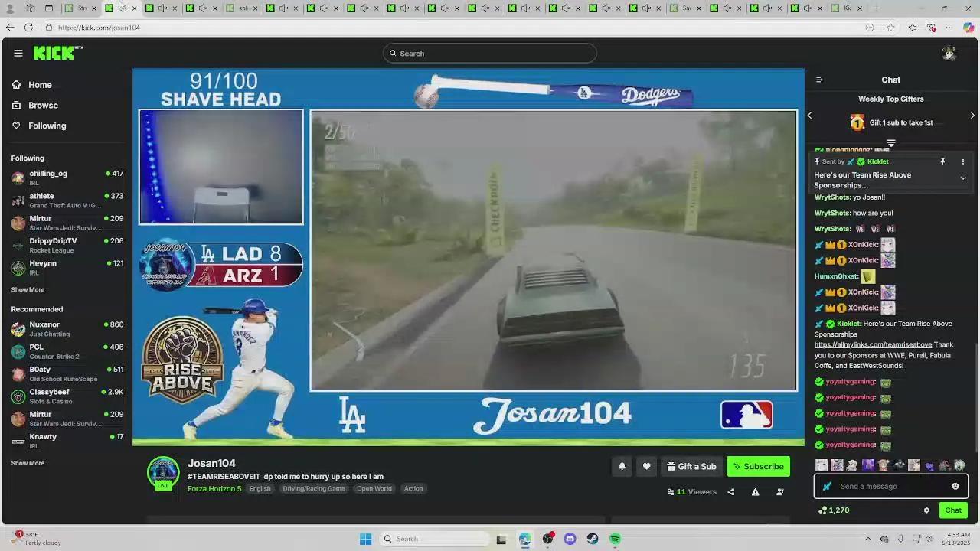Open the hamburger sidebar menu
Viewport: 980px width, 551px height.
(x=18, y=53)
